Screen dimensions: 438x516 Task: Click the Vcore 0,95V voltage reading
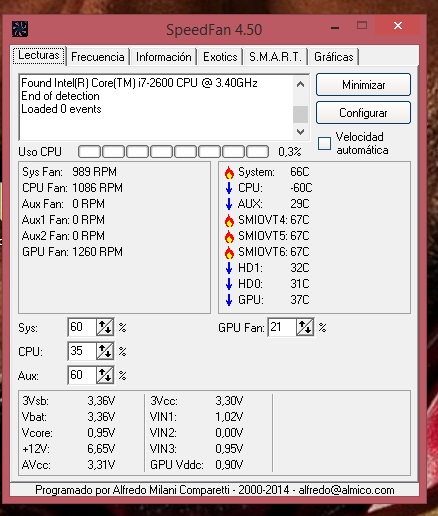click(x=68, y=433)
